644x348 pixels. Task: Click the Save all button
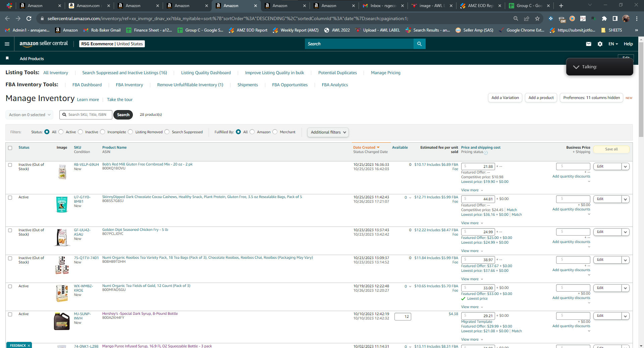[x=611, y=149]
